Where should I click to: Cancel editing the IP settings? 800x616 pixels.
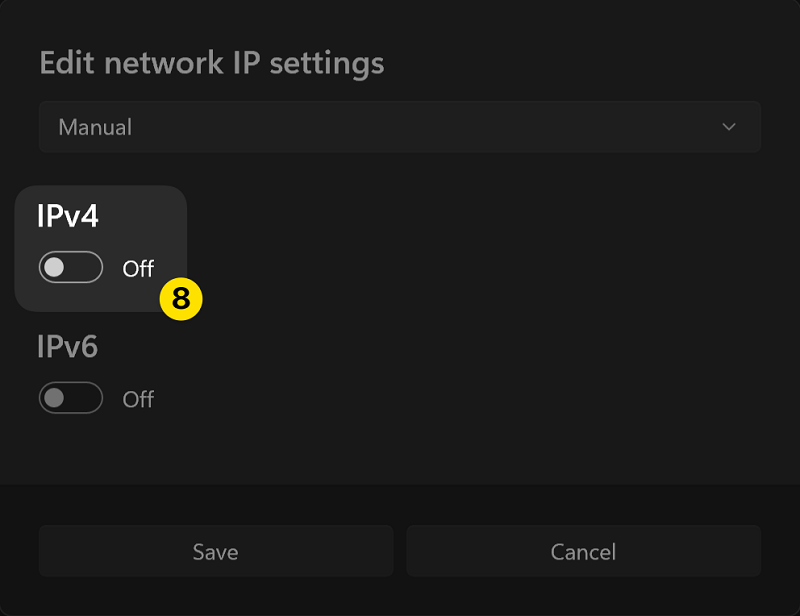tap(583, 551)
